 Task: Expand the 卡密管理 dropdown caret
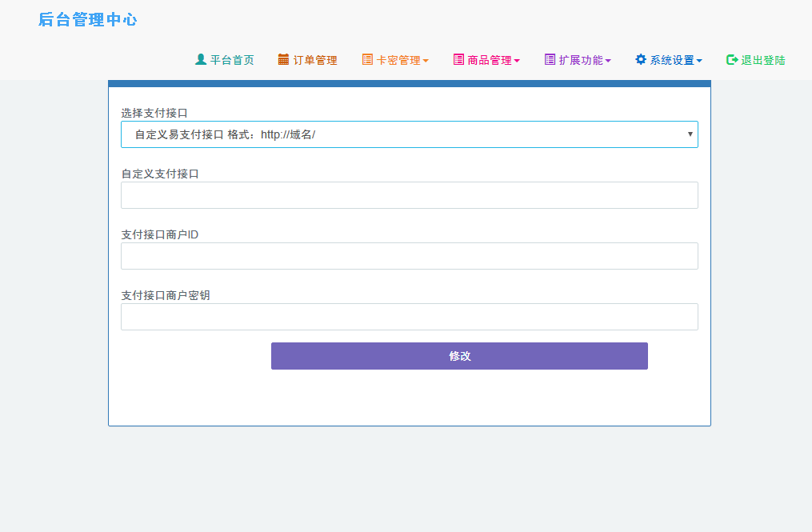click(426, 61)
